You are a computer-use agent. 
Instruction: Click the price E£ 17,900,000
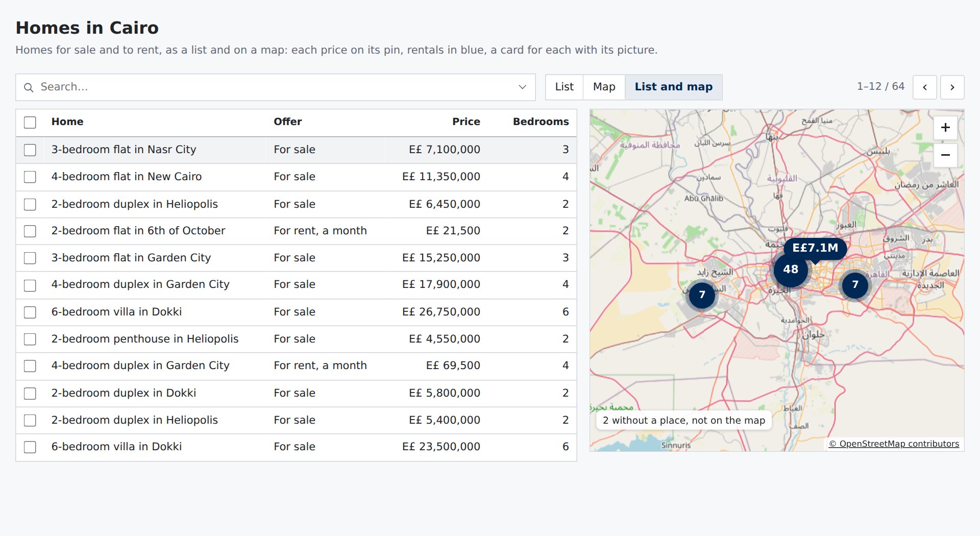click(441, 284)
